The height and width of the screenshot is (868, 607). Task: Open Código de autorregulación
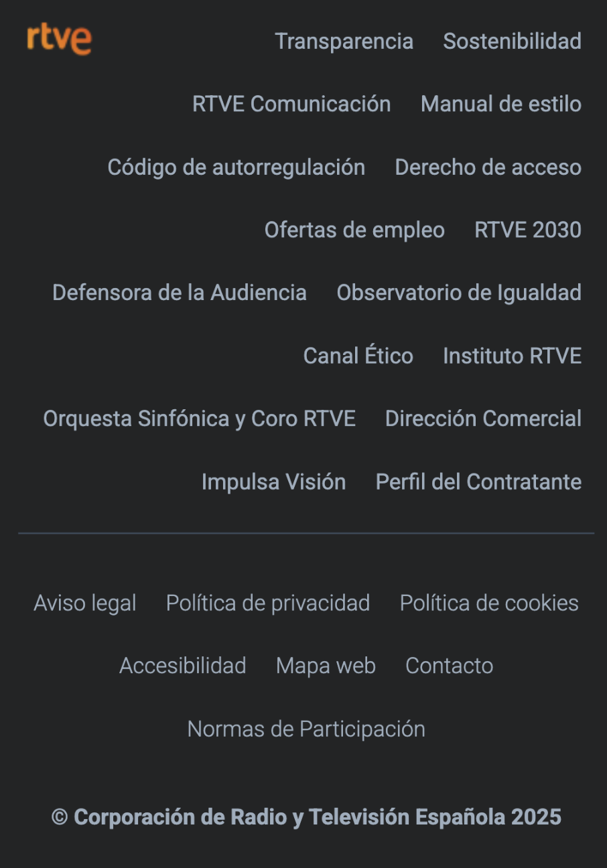point(237,167)
